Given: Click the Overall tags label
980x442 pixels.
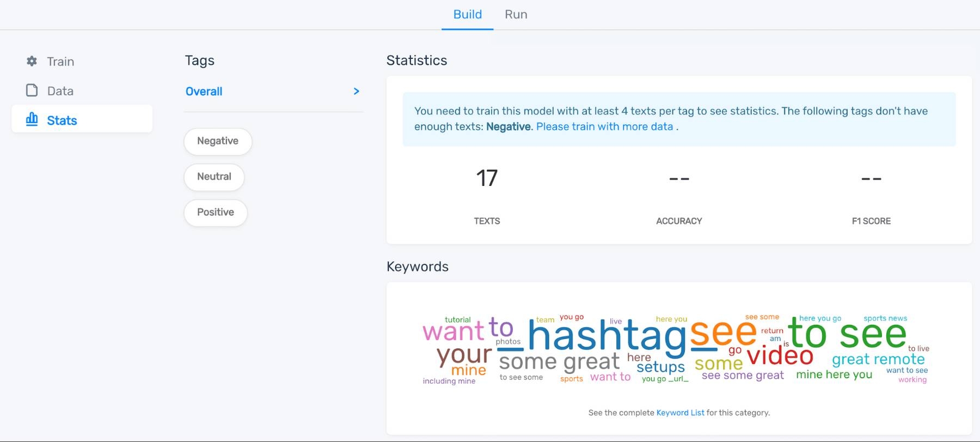Looking at the screenshot, I should pos(204,92).
